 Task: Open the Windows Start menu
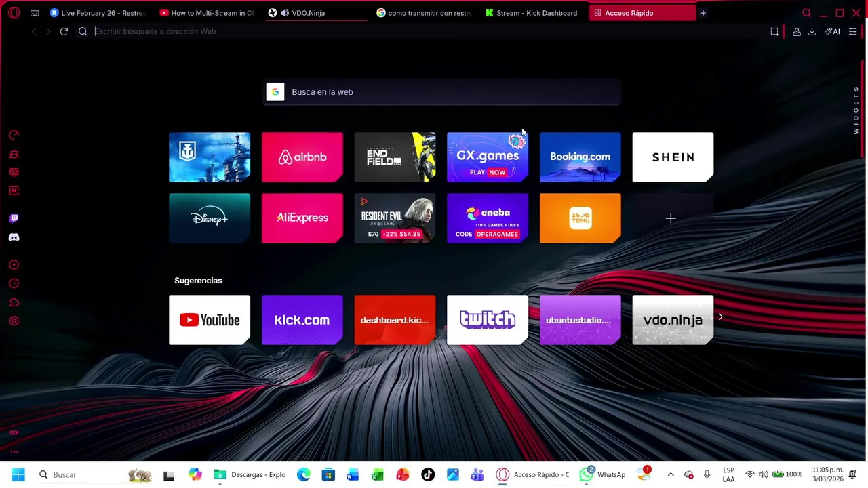[18, 474]
